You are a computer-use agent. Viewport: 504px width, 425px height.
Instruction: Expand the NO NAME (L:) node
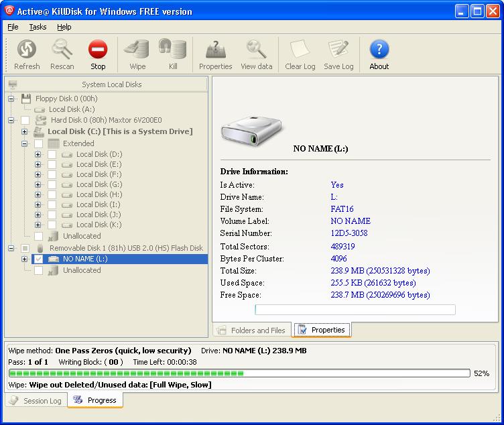coord(24,259)
